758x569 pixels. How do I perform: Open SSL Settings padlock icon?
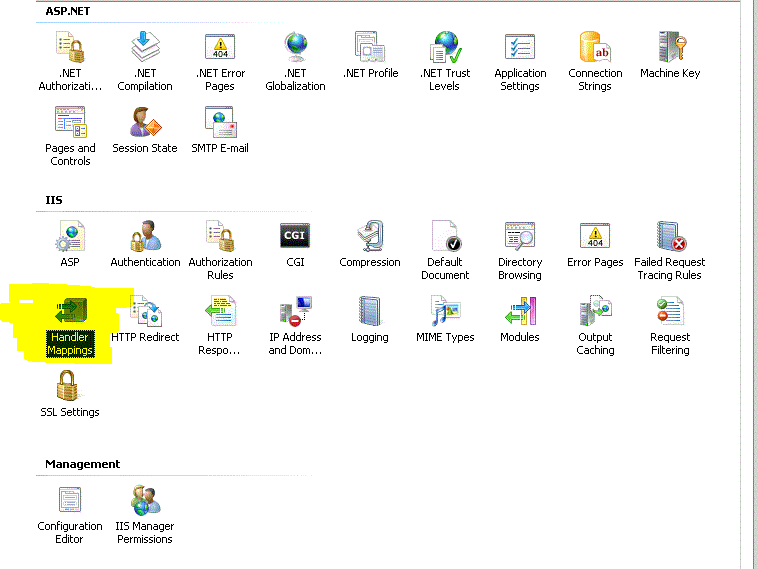coord(68,385)
